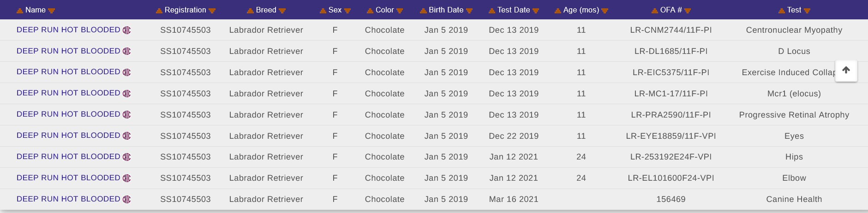Sort Name column descending with down arrow
868x213 pixels.
point(52,11)
